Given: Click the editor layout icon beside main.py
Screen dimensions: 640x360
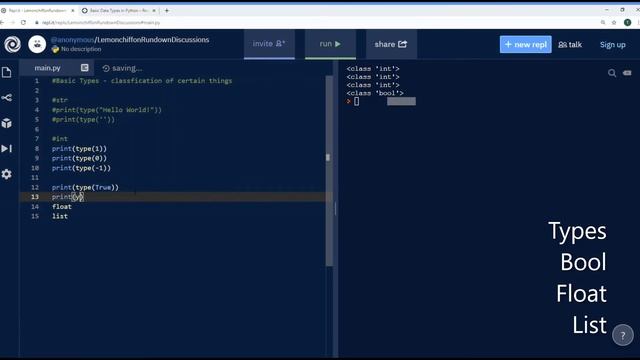Looking at the screenshot, I should [84, 68].
